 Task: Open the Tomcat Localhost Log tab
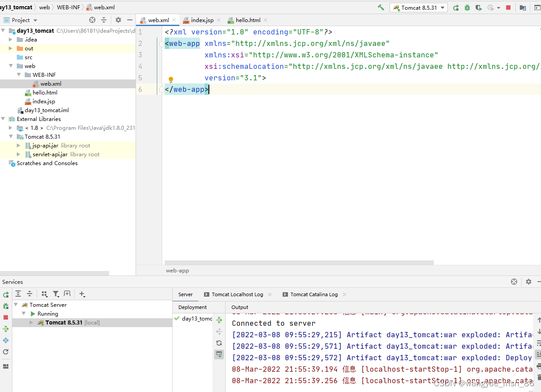(237, 294)
